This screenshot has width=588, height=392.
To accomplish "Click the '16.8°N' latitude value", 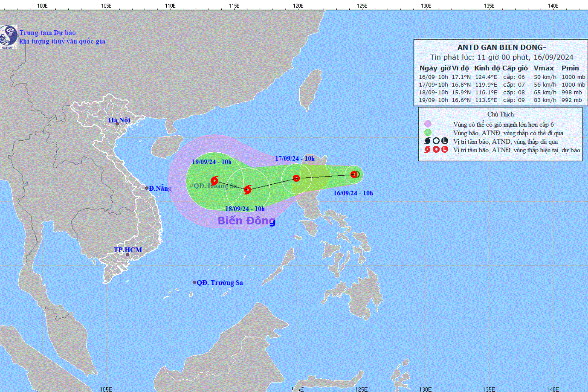I will point(461,85).
